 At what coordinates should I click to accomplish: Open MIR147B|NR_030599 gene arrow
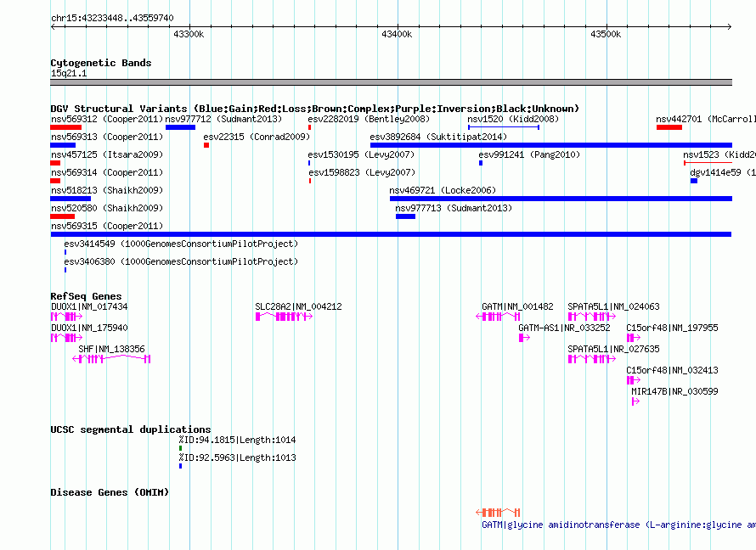click(x=635, y=401)
